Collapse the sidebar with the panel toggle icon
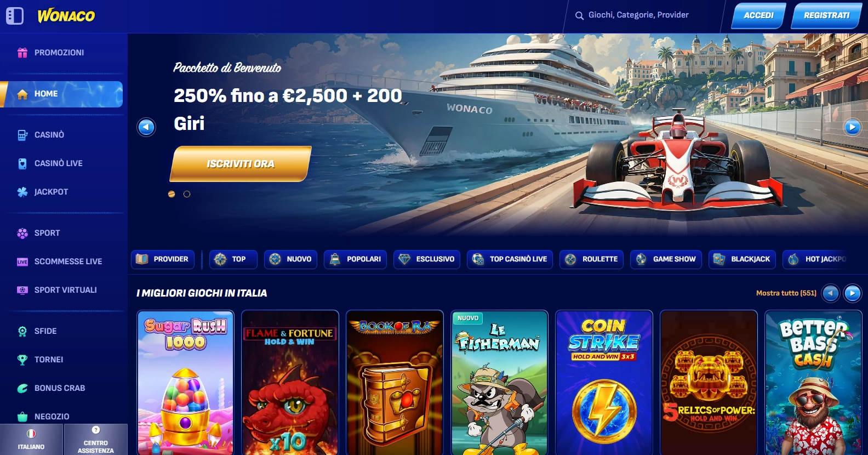The width and height of the screenshot is (868, 455). coord(15,16)
